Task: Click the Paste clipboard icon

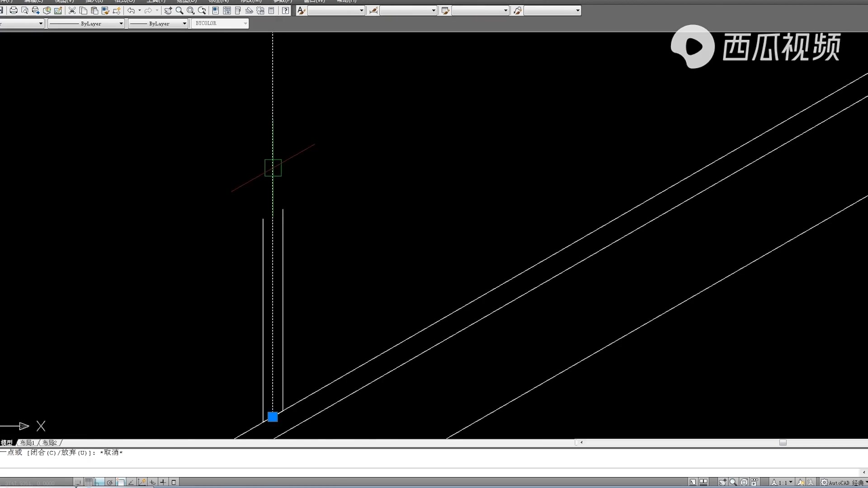Action: (94, 10)
